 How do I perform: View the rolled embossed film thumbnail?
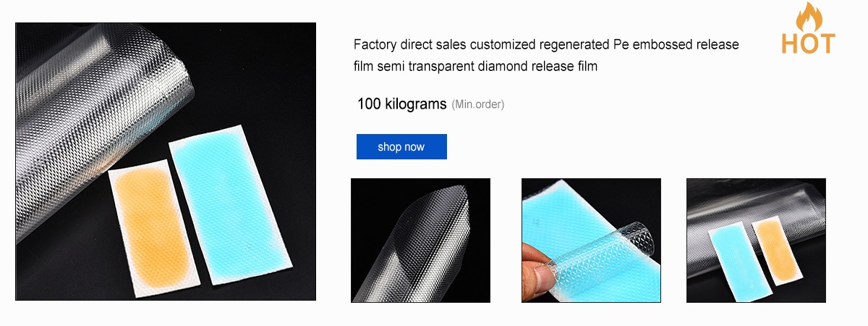click(x=420, y=240)
